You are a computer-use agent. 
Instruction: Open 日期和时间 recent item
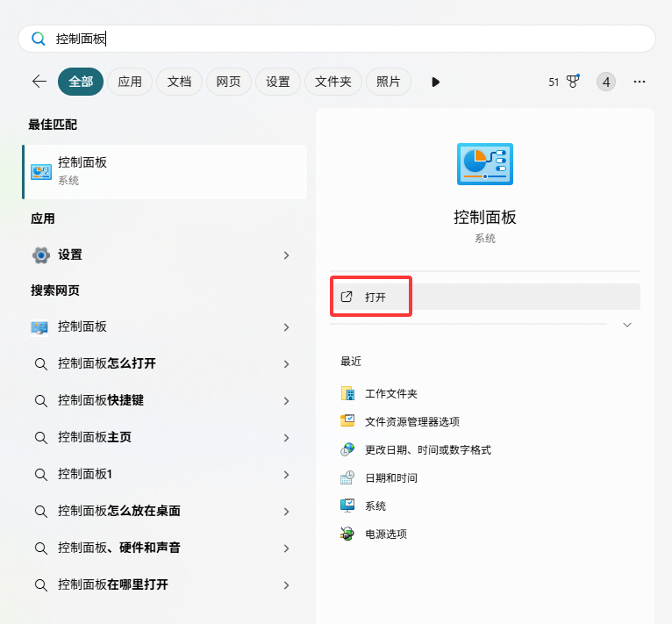[390, 477]
